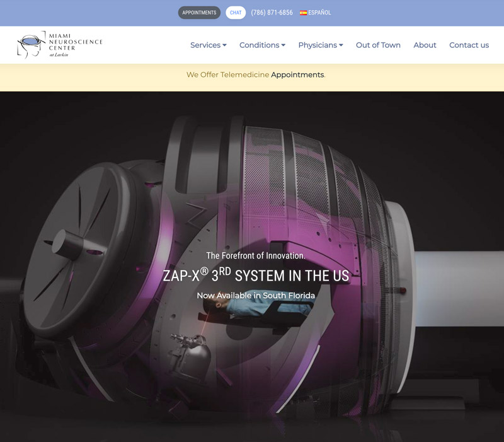Expand the Services dropdown menu
The height and width of the screenshot is (442, 504).
tap(209, 45)
